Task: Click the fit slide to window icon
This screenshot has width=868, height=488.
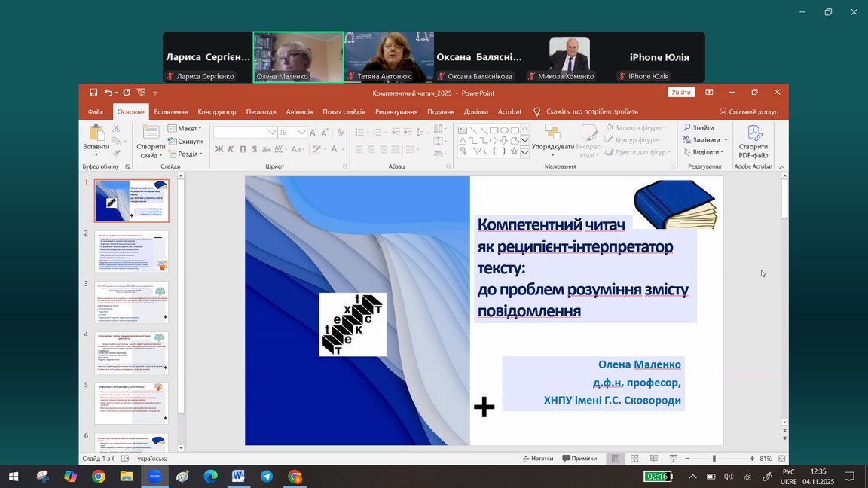Action: coord(783,459)
